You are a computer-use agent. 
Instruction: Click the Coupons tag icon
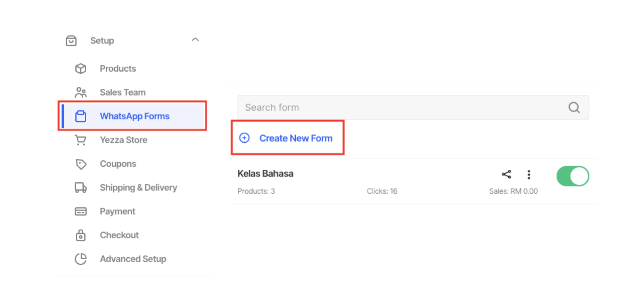coord(81,164)
